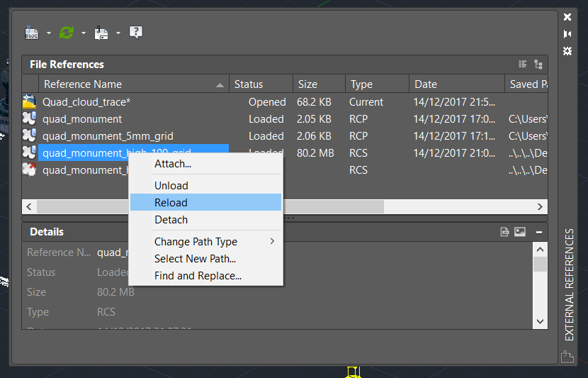Open the palette properties gear icon
This screenshot has height=378, width=588.
(x=567, y=51)
